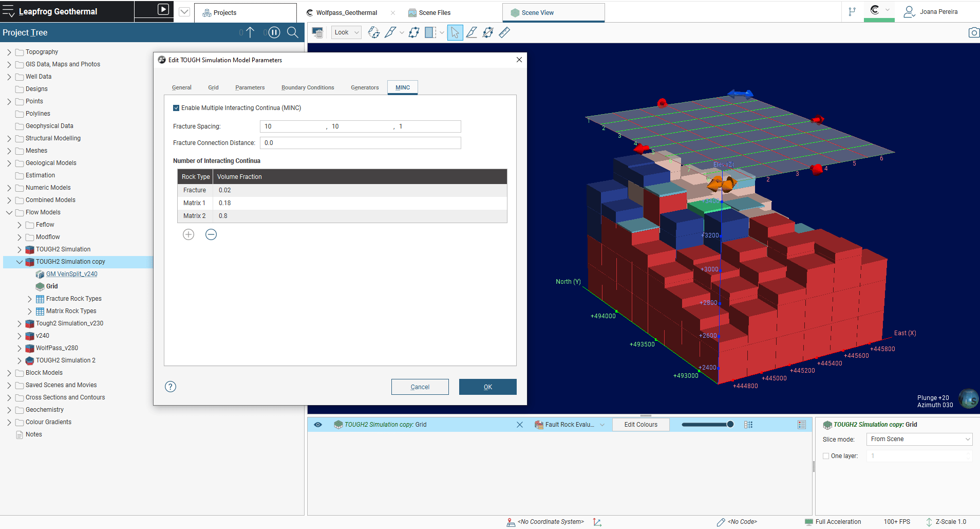
Task: Select WolfPass_v280 tree item
Action: [x=57, y=348]
